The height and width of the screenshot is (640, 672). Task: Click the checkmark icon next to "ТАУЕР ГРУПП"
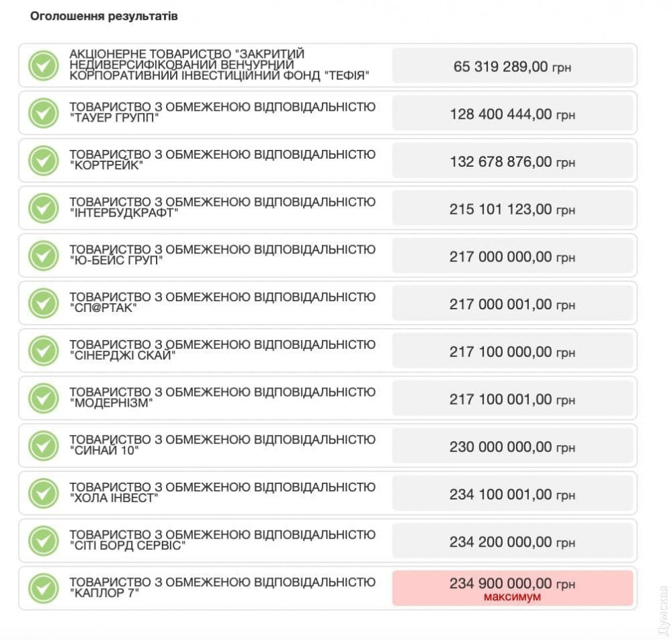[44, 113]
